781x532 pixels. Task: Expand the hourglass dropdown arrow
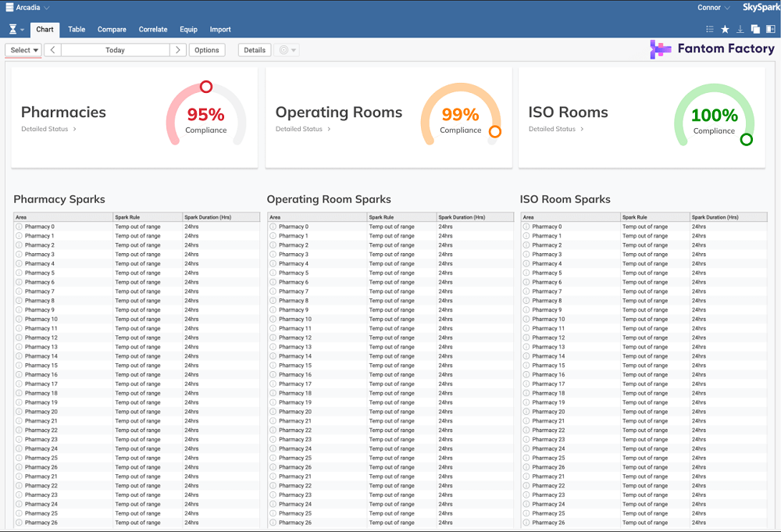coord(23,30)
